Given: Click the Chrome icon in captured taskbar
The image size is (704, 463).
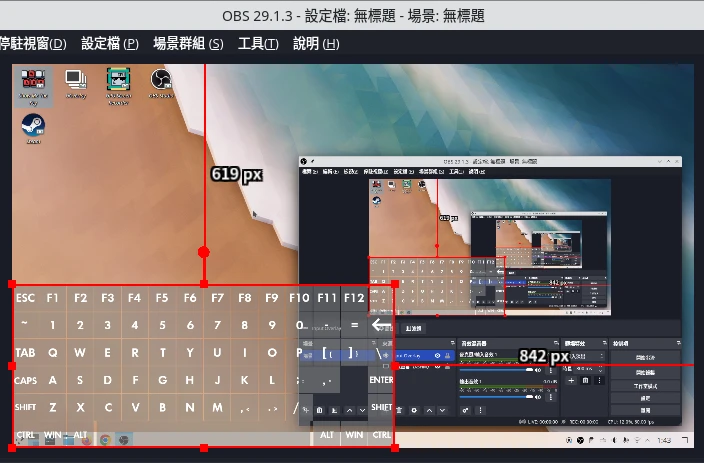Looking at the screenshot, I should coord(105,438).
